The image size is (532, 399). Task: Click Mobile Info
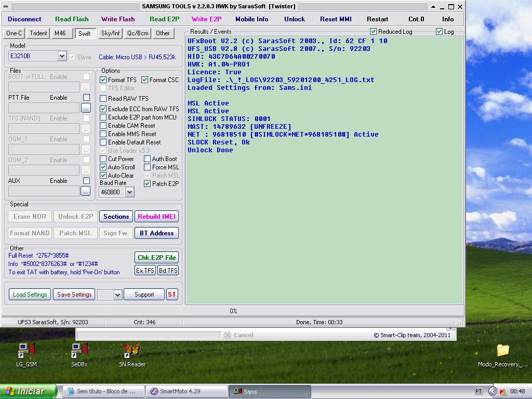coord(252,19)
